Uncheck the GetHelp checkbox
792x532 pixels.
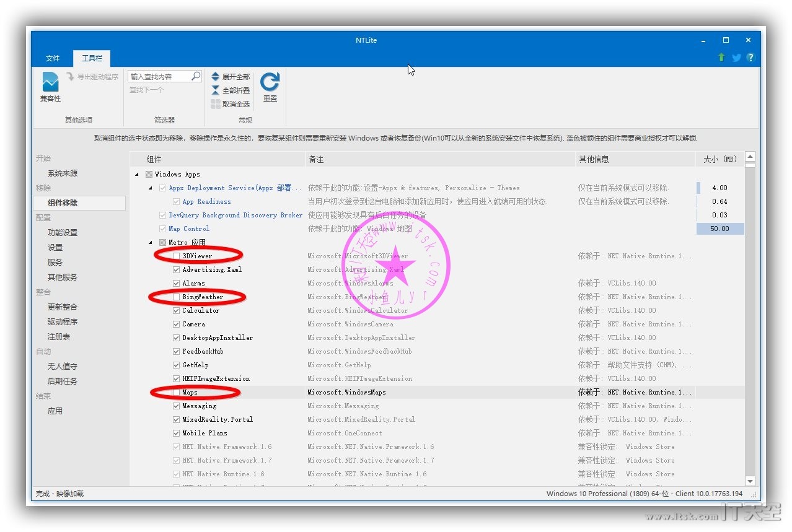tap(177, 365)
